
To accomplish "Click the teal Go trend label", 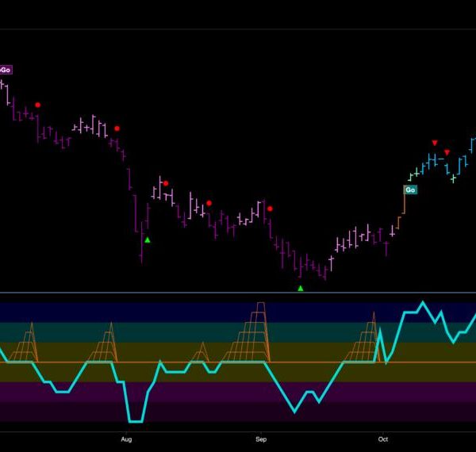I will pos(410,190).
